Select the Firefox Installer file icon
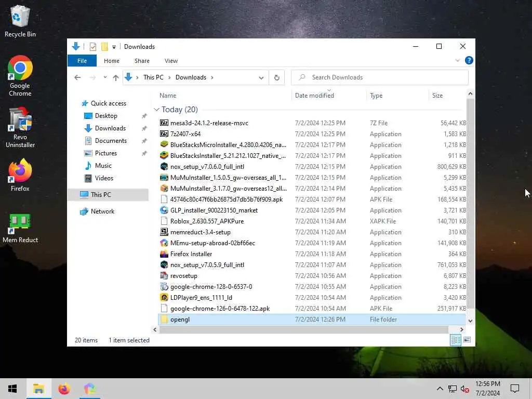532x399 pixels. point(164,254)
